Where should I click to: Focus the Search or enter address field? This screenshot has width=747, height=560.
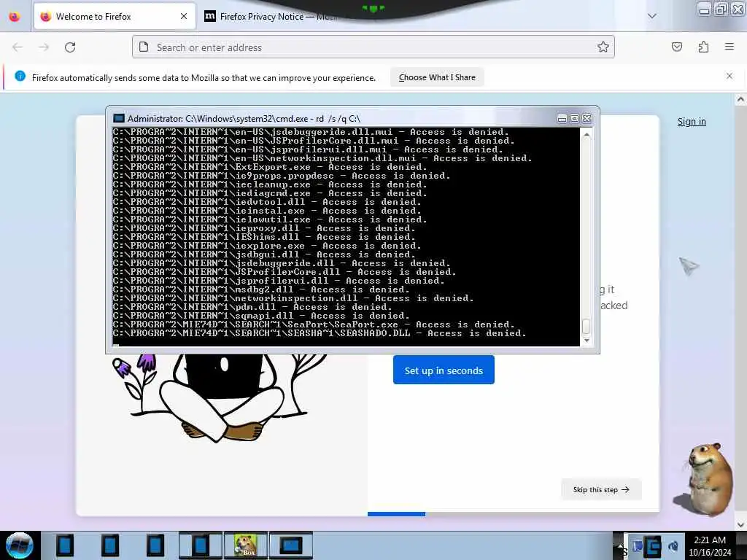[x=373, y=47]
